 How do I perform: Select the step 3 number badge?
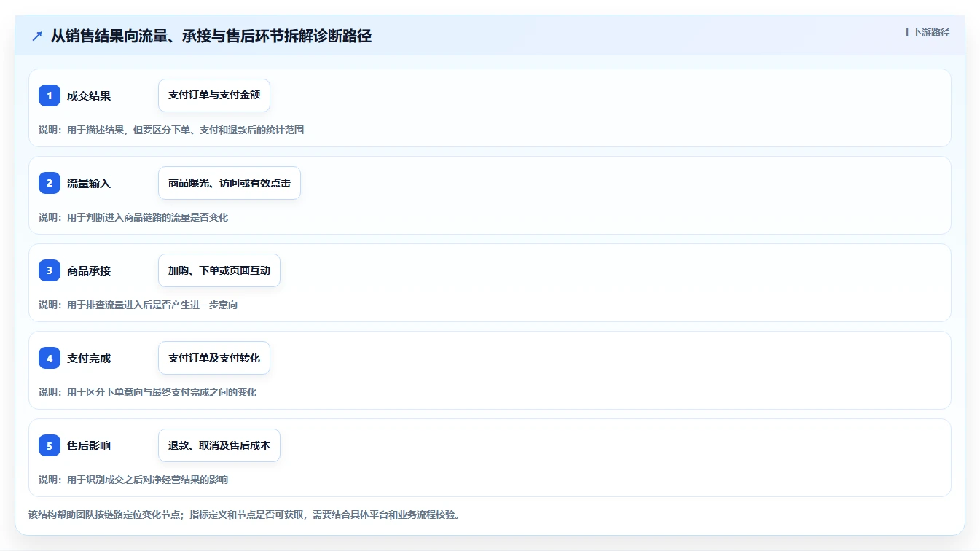click(50, 270)
